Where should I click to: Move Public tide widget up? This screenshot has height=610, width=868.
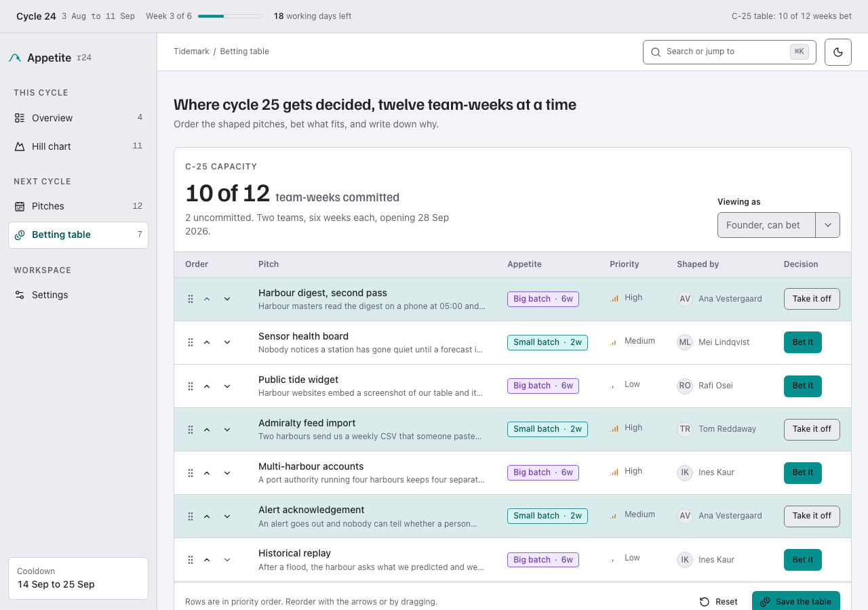(207, 386)
